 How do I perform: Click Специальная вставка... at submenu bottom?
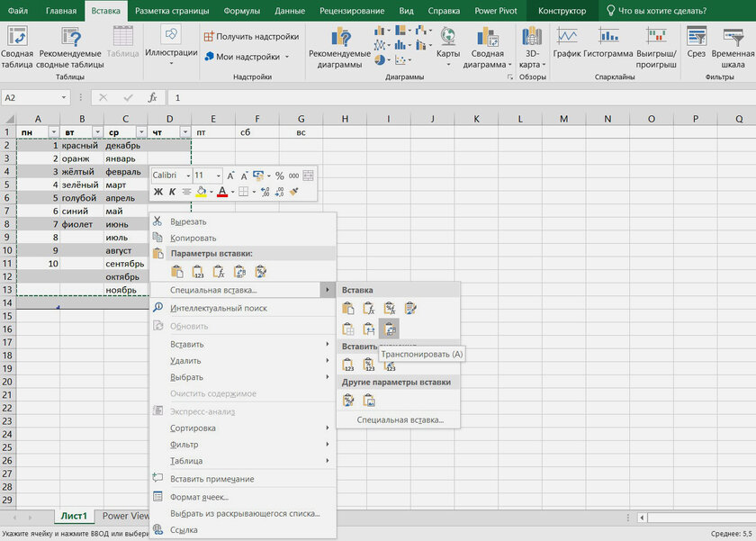[400, 420]
